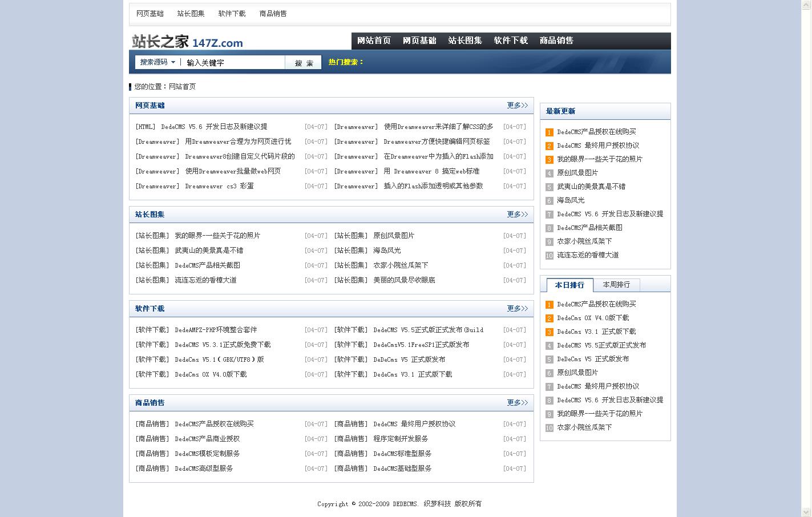Image resolution: width=812 pixels, height=517 pixels.
Task: Open DedeCMS产品商业授权 in 商品销售
Action: click(x=207, y=439)
